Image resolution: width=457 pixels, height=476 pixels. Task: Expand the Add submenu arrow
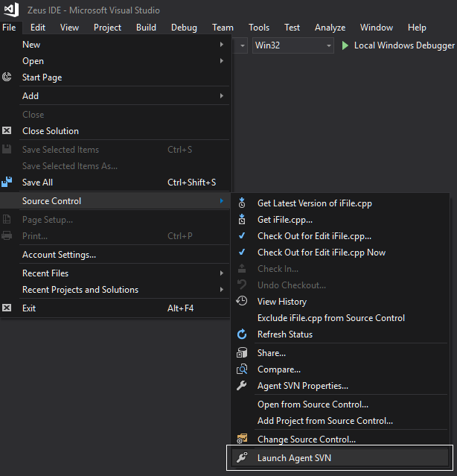pos(222,95)
